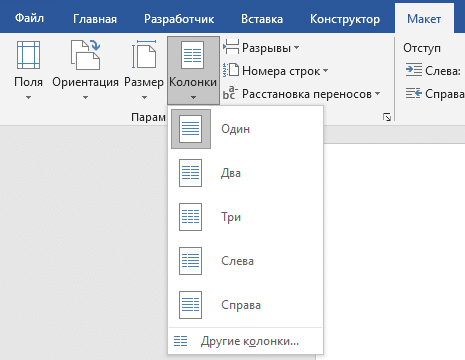Open the Ориентация page orientation icon
Screen dimensions: 465x360
click(85, 55)
